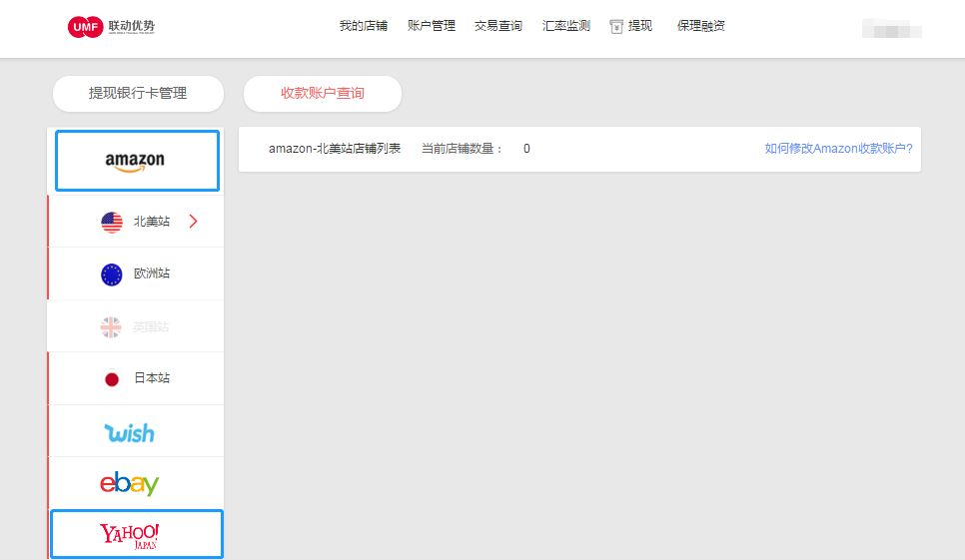
Task: Switch to 收款账户查询 tab
Action: (x=323, y=94)
